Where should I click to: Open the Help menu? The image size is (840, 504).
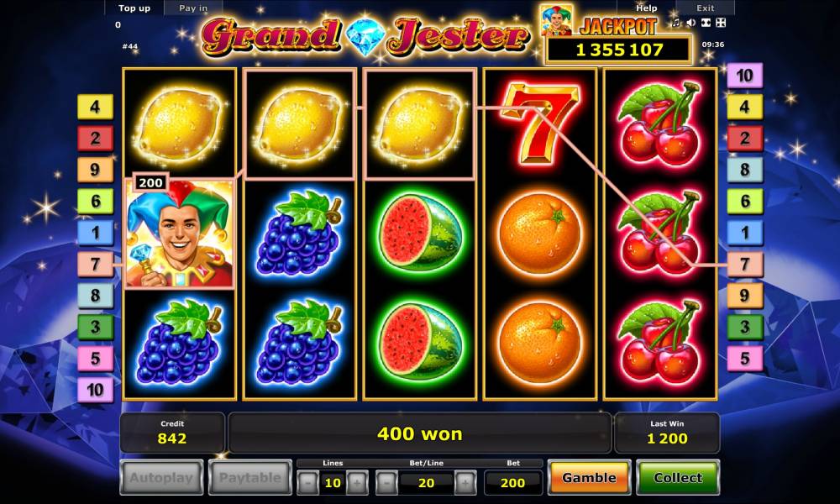click(x=647, y=8)
